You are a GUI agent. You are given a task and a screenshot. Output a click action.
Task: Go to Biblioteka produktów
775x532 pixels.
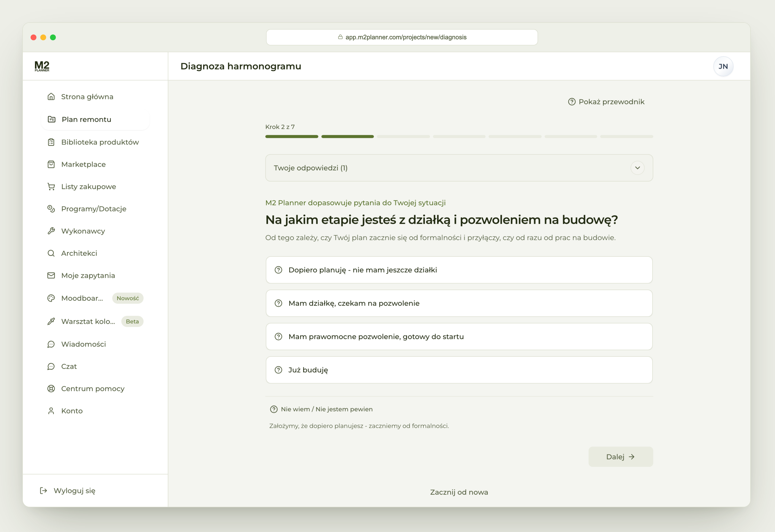click(95, 142)
